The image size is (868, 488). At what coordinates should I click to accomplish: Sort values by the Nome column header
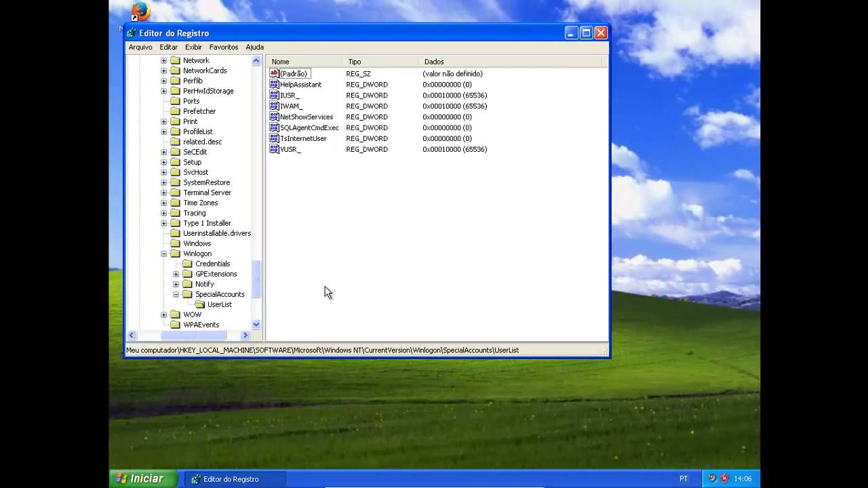coord(304,62)
